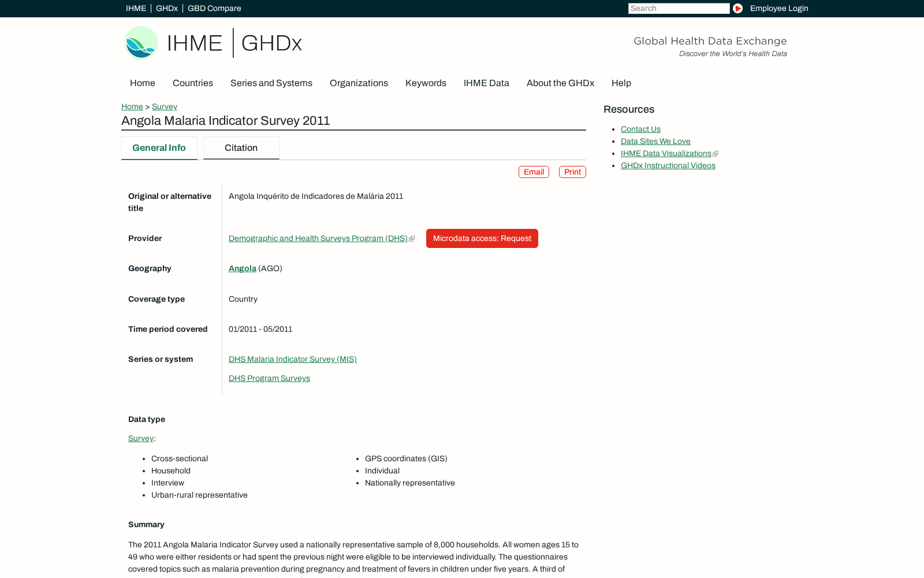Image resolution: width=924 pixels, height=578 pixels.
Task: Click the text 'Angola Inquérito de Indicadores de Malária 2011'
Action: point(316,197)
